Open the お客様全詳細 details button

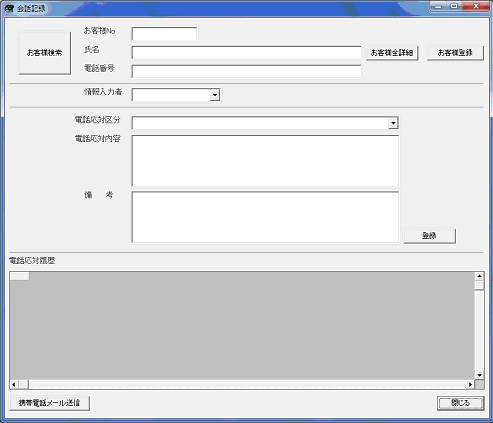(x=392, y=53)
